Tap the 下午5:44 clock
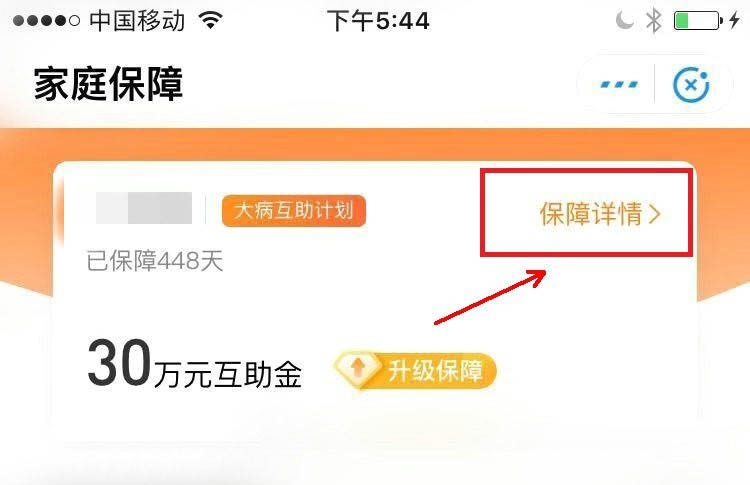The image size is (750, 485). [378, 21]
